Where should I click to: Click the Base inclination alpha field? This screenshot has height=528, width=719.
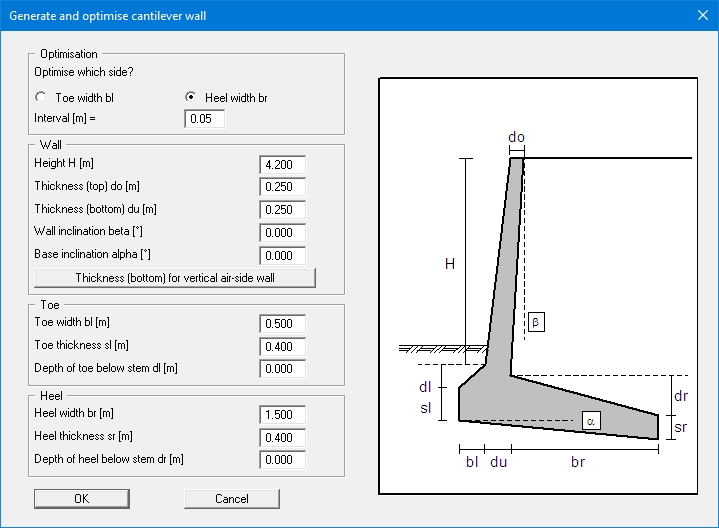pos(282,256)
